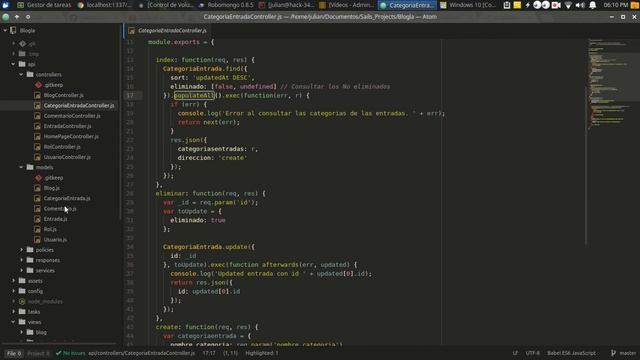
Task: Click the Project status bar button
Action: pos(38,353)
